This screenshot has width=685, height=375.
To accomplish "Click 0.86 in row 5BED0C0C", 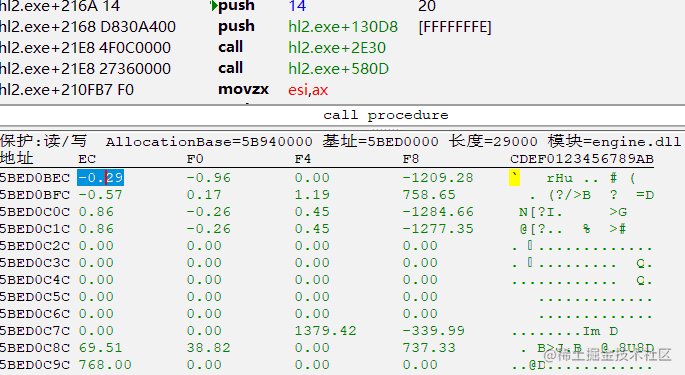I will pos(96,212).
